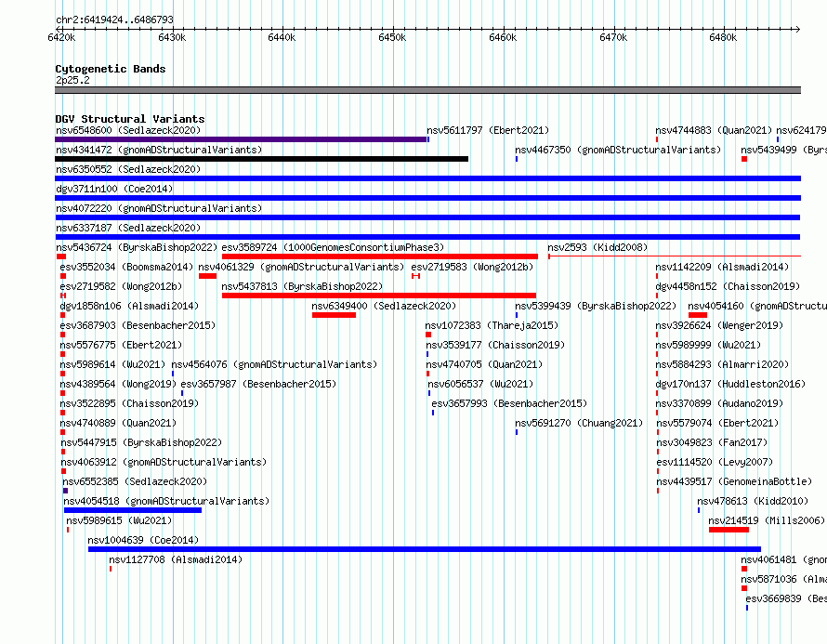Click nsv4564076 (gnomADStructuralVariants) label

pyautogui.click(x=274, y=364)
